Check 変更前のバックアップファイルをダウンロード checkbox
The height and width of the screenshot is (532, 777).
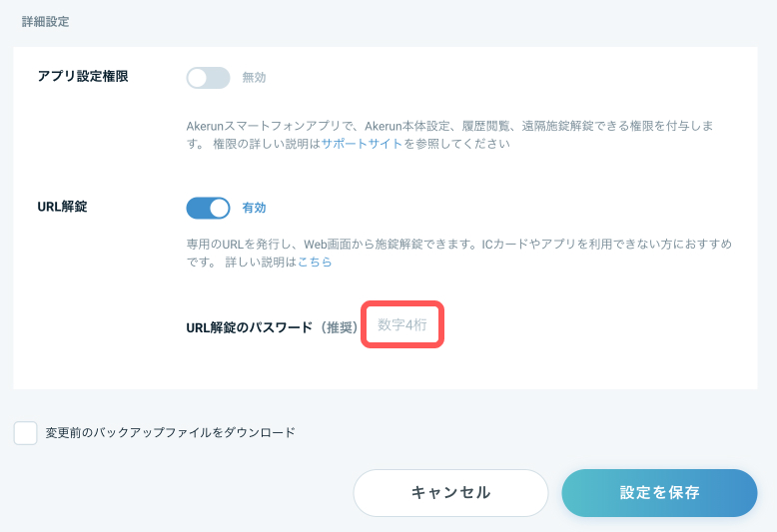pos(25,433)
